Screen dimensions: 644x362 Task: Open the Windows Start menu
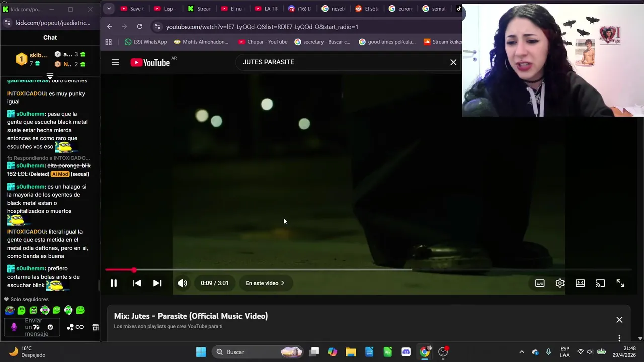[x=201, y=352]
